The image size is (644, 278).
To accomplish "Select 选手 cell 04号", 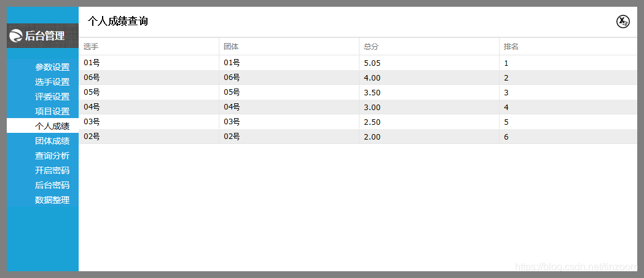I will coord(149,107).
